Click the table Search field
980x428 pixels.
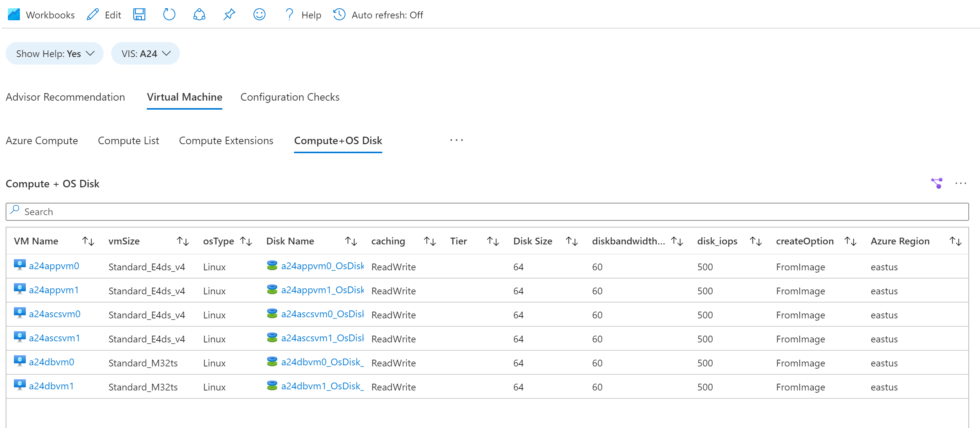point(487,212)
